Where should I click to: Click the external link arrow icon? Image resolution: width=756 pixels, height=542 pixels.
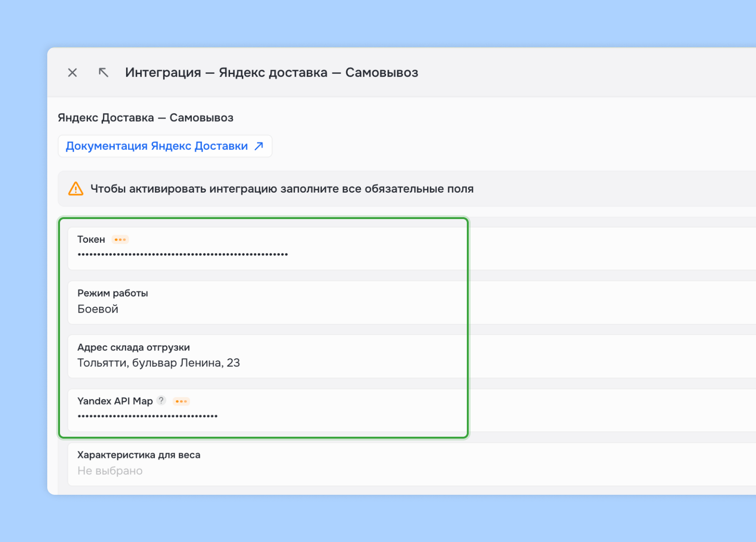click(x=259, y=146)
